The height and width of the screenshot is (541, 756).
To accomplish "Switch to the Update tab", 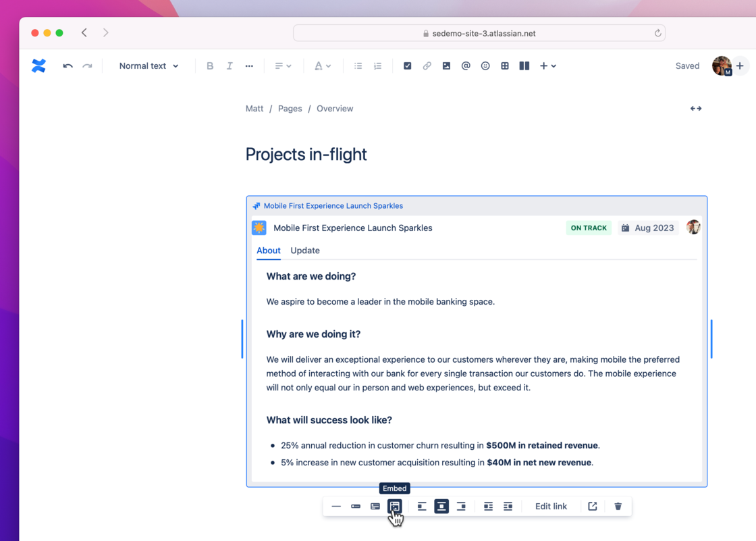I will [x=304, y=251].
